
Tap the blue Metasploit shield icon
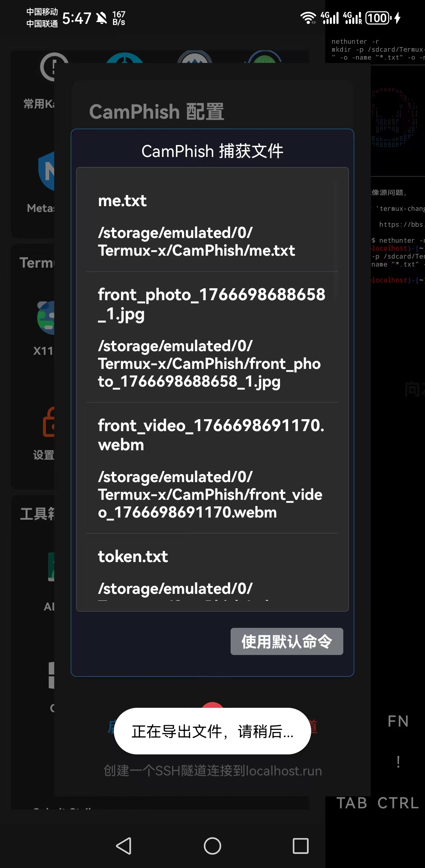pyautogui.click(x=47, y=171)
